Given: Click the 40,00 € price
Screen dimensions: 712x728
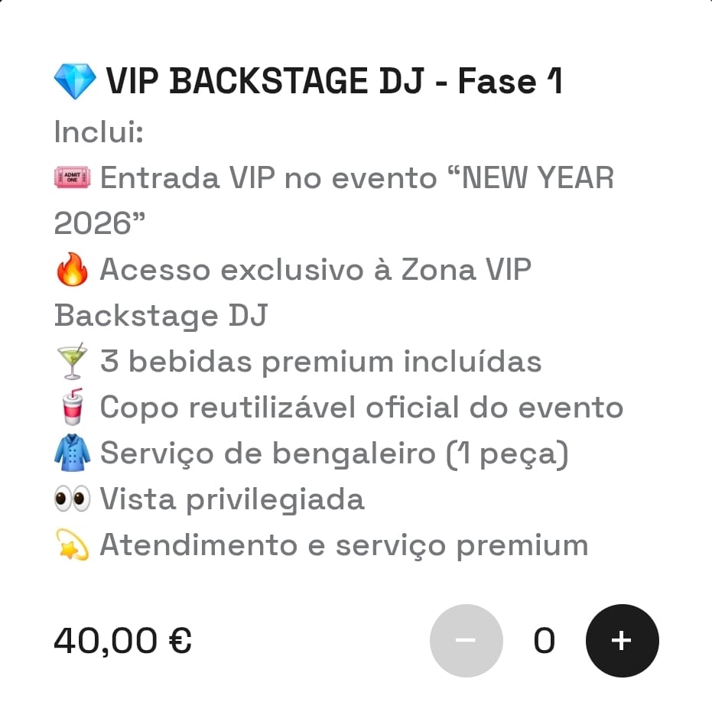Looking at the screenshot, I should tap(122, 641).
